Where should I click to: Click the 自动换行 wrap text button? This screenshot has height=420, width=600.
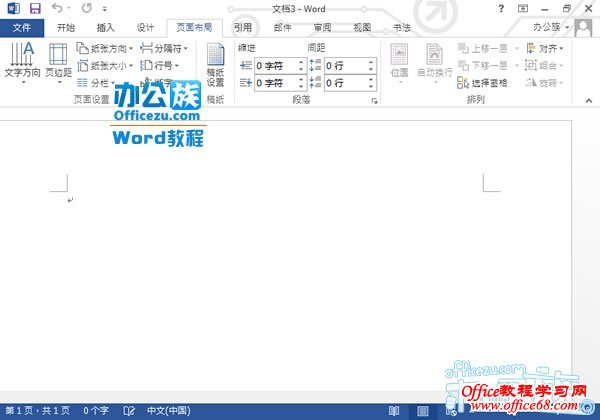pyautogui.click(x=435, y=63)
